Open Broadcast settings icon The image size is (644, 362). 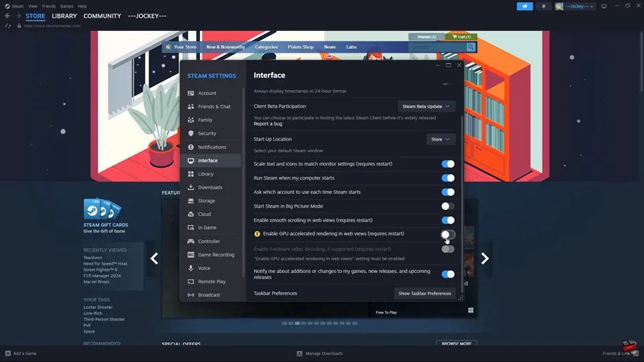pyautogui.click(x=190, y=295)
